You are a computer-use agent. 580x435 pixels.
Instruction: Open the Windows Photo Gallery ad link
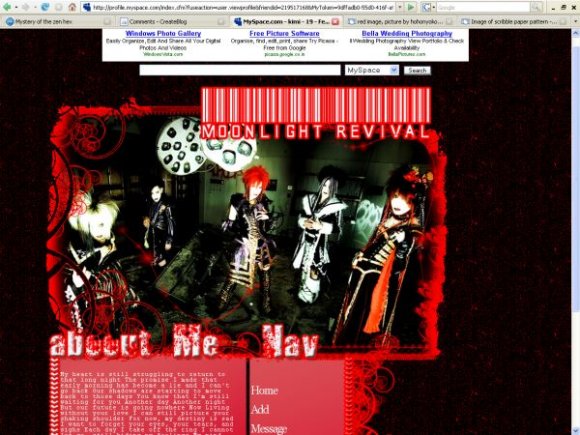click(163, 33)
